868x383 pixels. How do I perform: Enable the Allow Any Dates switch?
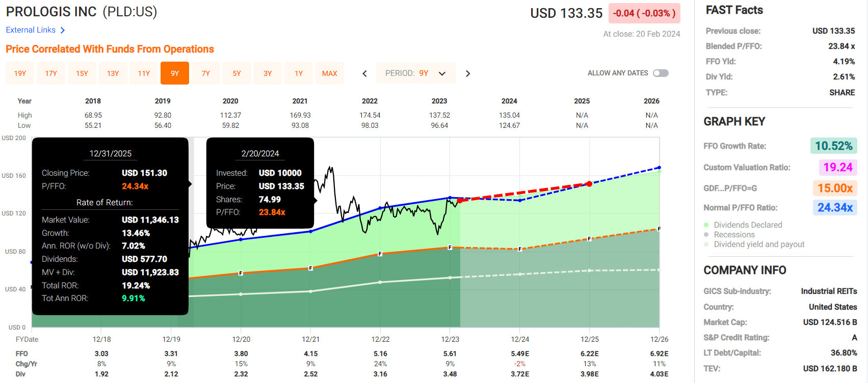(x=661, y=73)
